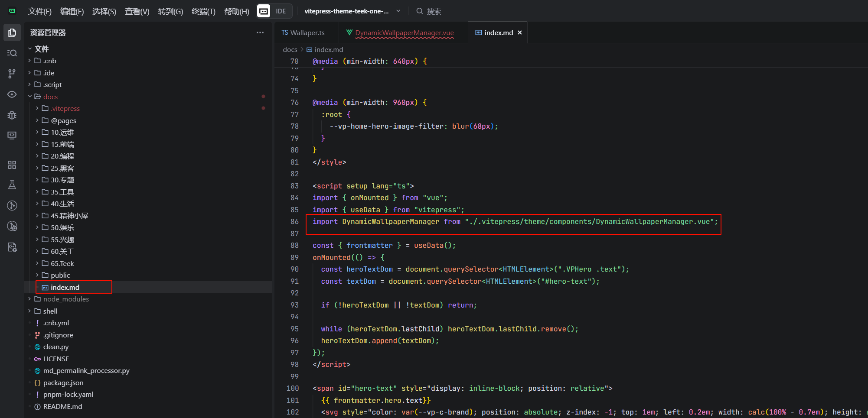This screenshot has width=868, height=418.
Task: Open the Testing flask icon
Action: pyautogui.click(x=12, y=185)
